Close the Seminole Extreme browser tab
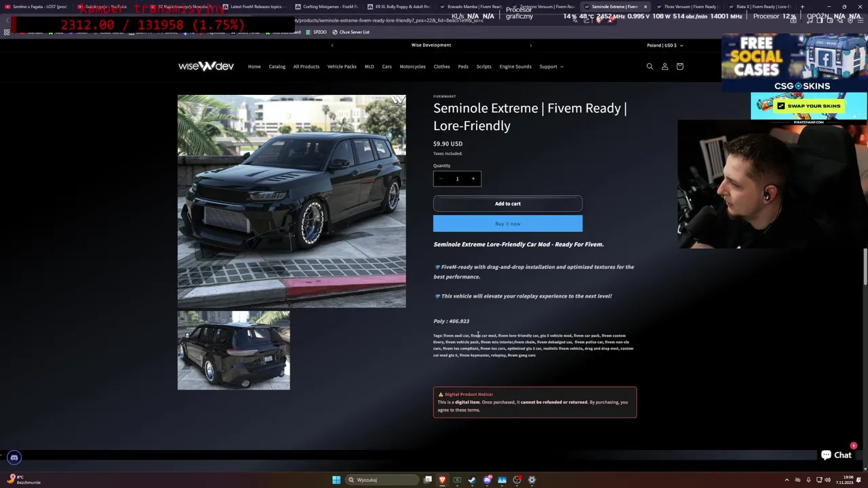 pyautogui.click(x=645, y=7)
